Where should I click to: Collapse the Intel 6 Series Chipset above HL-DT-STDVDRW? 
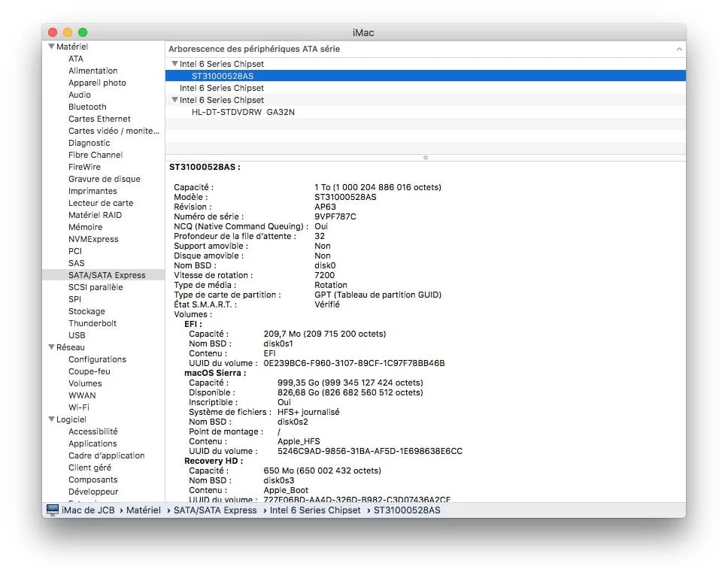[x=174, y=100]
